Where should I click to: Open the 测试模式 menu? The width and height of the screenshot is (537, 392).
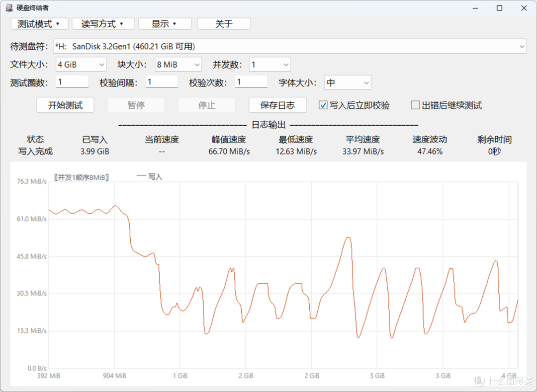pyautogui.click(x=39, y=24)
